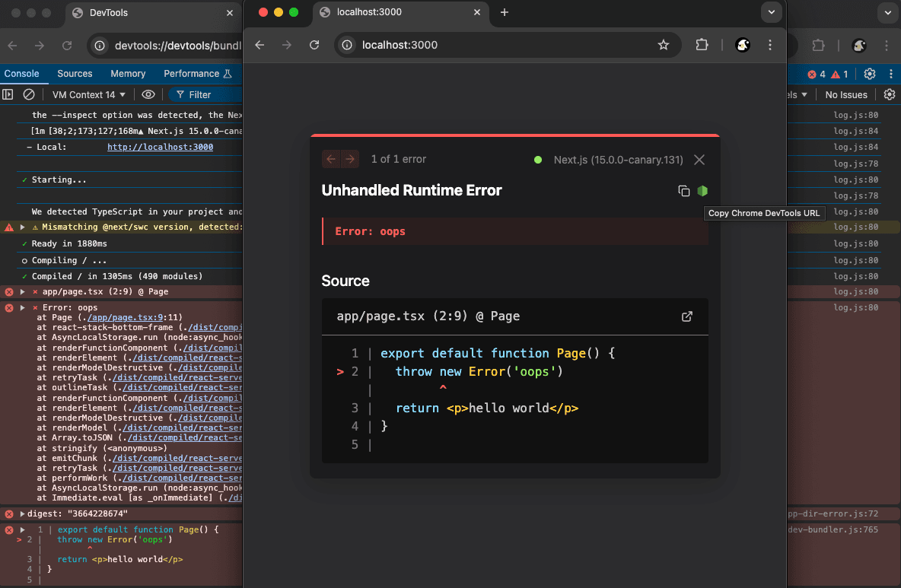The image size is (901, 588).
Task: Switch to the Memory tab in DevTools
Action: [128, 74]
